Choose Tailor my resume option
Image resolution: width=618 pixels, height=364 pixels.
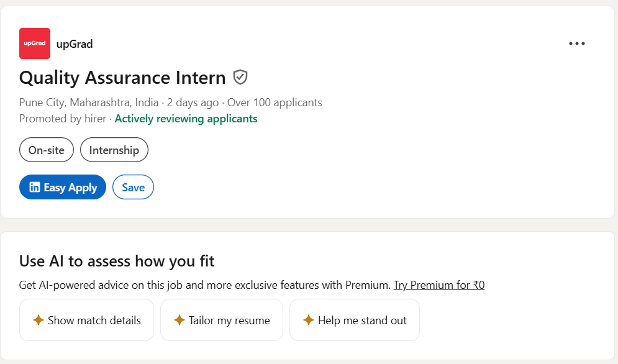click(x=229, y=321)
